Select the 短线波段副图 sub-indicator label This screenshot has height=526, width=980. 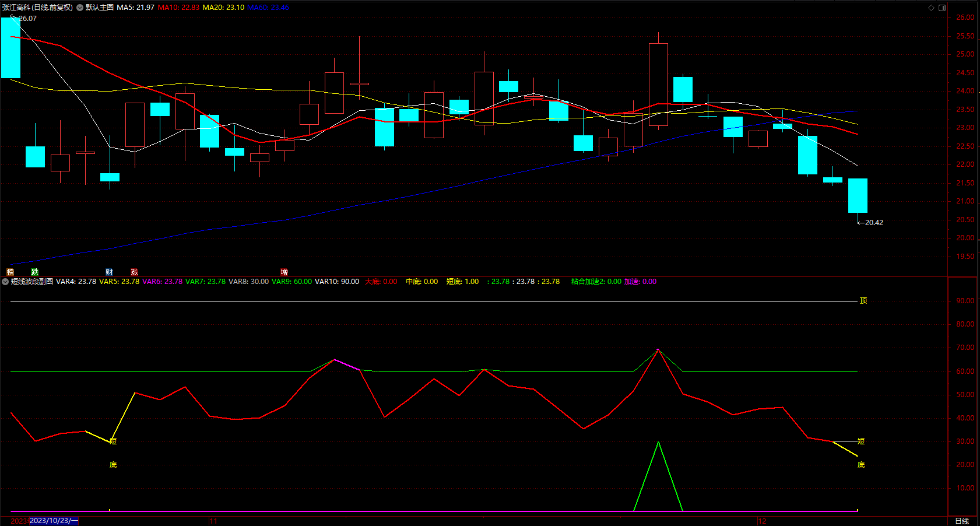tap(32, 282)
